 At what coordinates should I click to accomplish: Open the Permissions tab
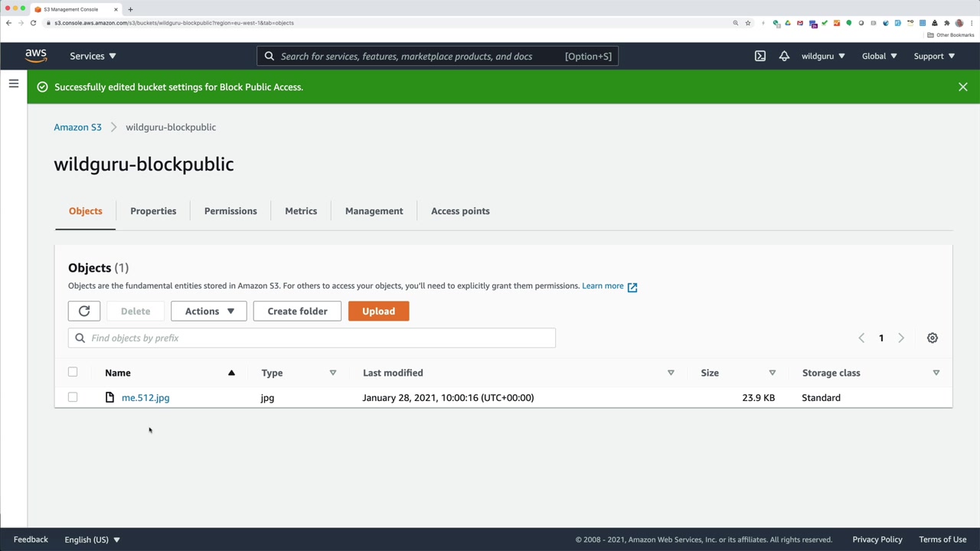pos(230,211)
